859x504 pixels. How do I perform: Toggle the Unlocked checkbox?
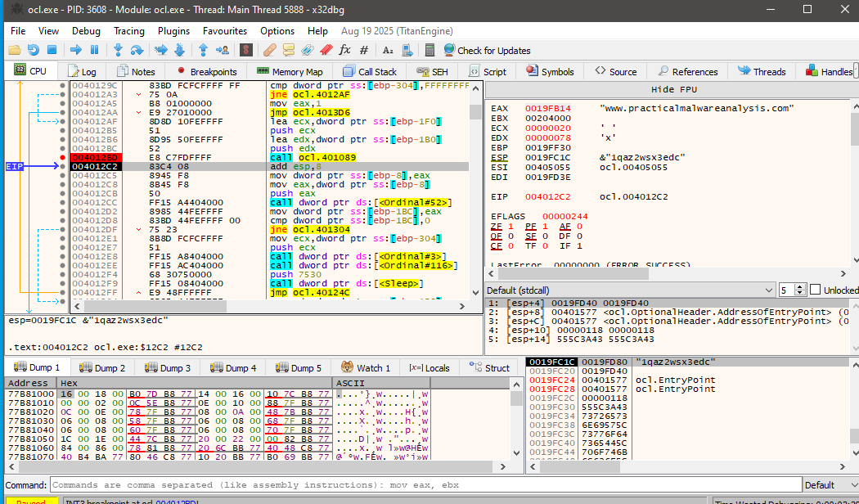[815, 290]
